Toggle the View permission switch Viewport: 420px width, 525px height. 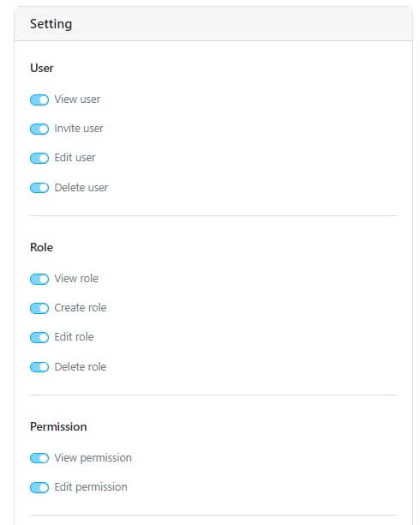39,458
